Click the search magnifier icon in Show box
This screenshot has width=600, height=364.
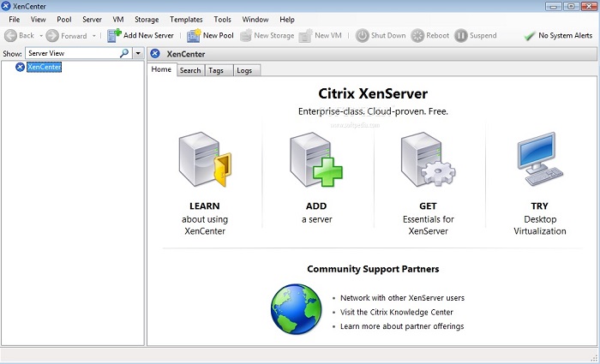[x=124, y=53]
